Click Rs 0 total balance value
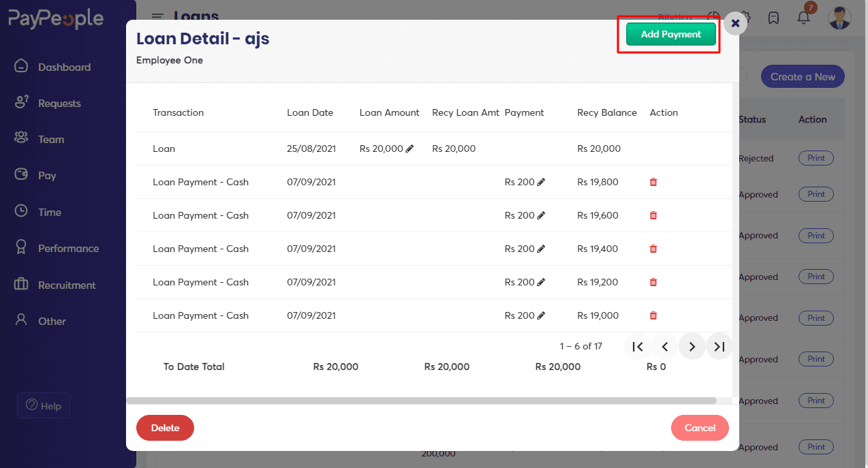Image resolution: width=868 pixels, height=468 pixels. pos(656,366)
